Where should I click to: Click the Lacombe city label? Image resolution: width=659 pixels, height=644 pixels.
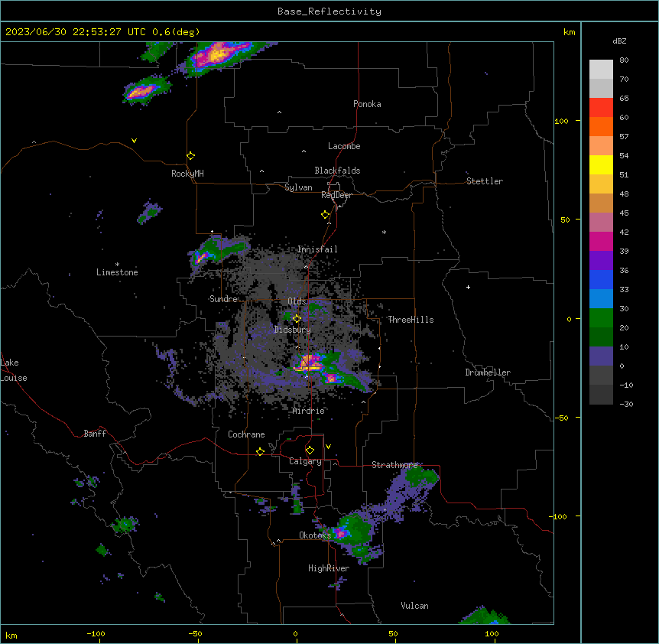[x=344, y=146]
